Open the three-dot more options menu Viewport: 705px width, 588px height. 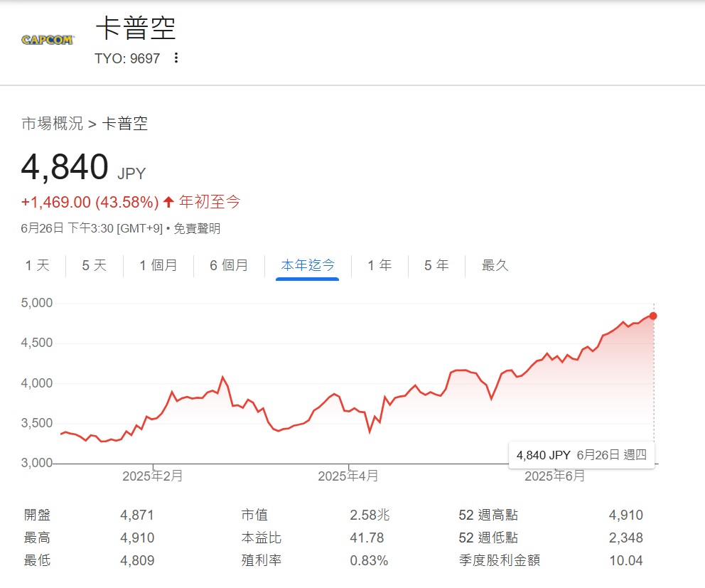coord(176,58)
